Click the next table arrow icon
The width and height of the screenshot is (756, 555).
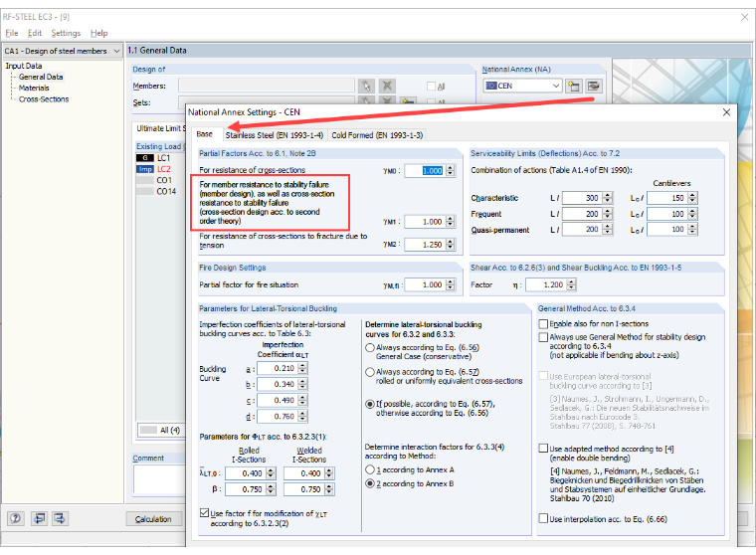click(60, 518)
